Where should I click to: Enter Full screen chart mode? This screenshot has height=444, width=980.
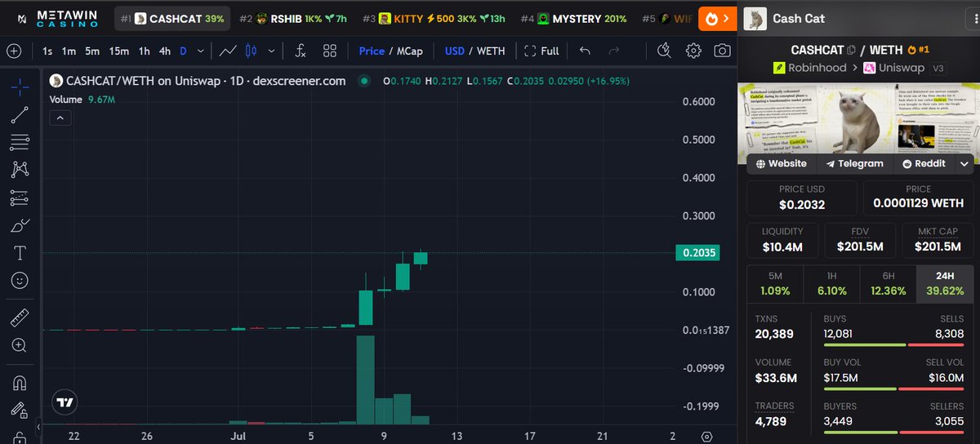[x=542, y=51]
